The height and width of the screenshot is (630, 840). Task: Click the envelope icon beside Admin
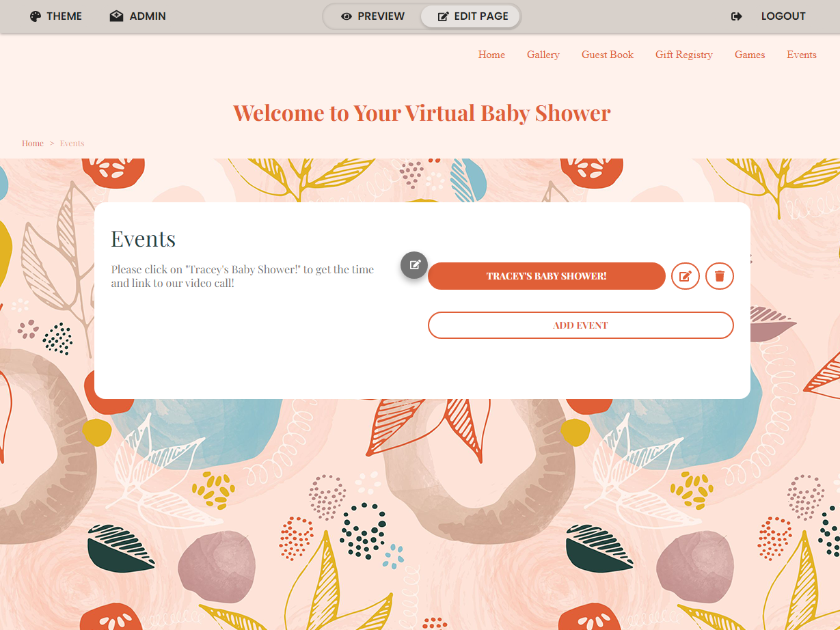tap(116, 16)
